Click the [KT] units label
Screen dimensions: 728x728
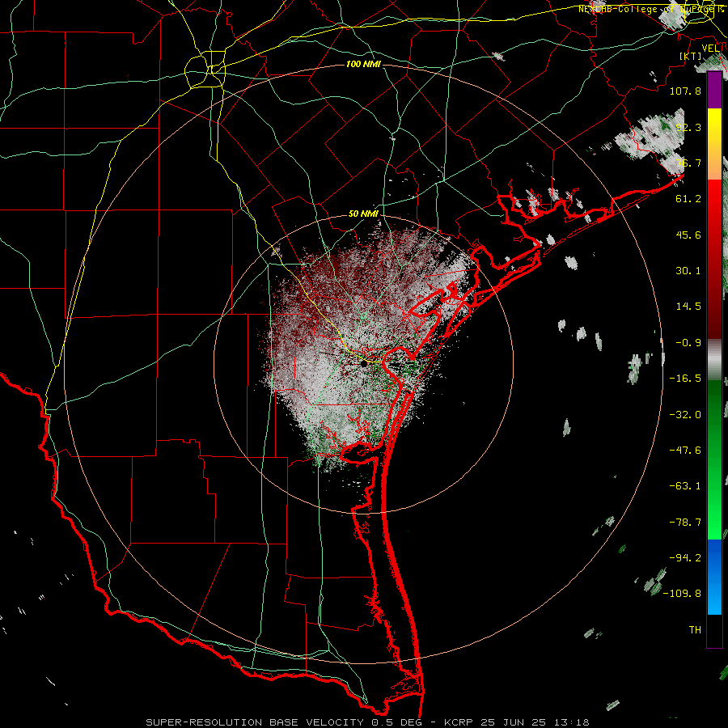(691, 56)
